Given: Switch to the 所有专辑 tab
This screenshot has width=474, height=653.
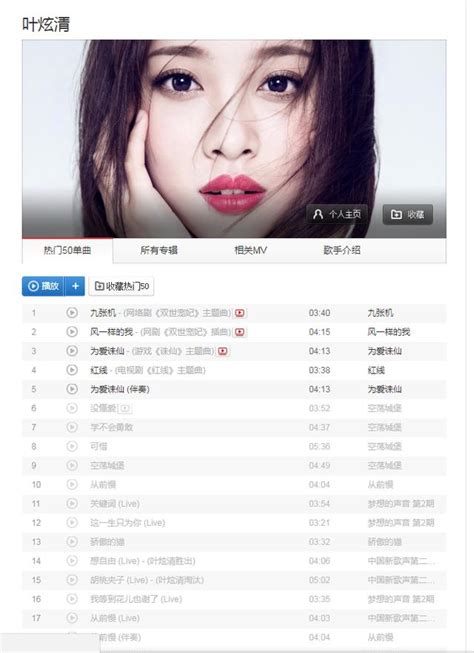Looking at the screenshot, I should click(159, 250).
